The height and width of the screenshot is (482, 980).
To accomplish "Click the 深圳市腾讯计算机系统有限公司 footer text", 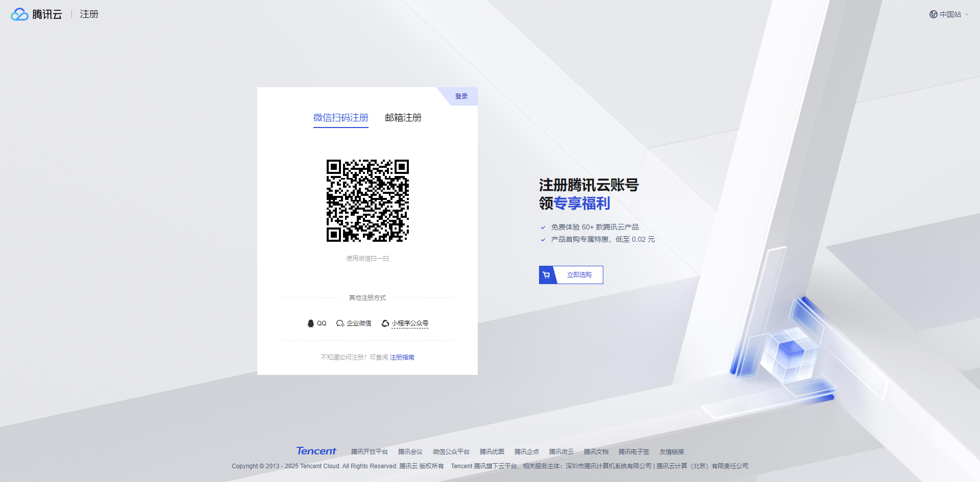I will click(608, 466).
